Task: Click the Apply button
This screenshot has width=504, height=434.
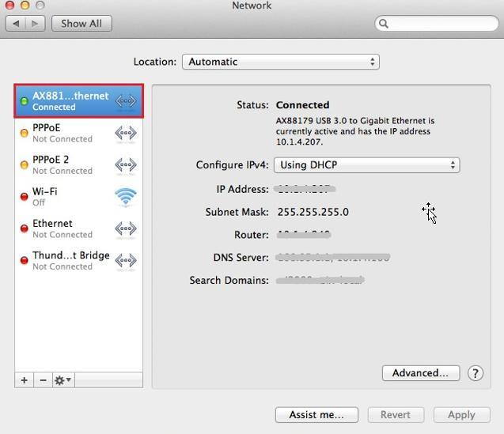Action: coord(461,415)
